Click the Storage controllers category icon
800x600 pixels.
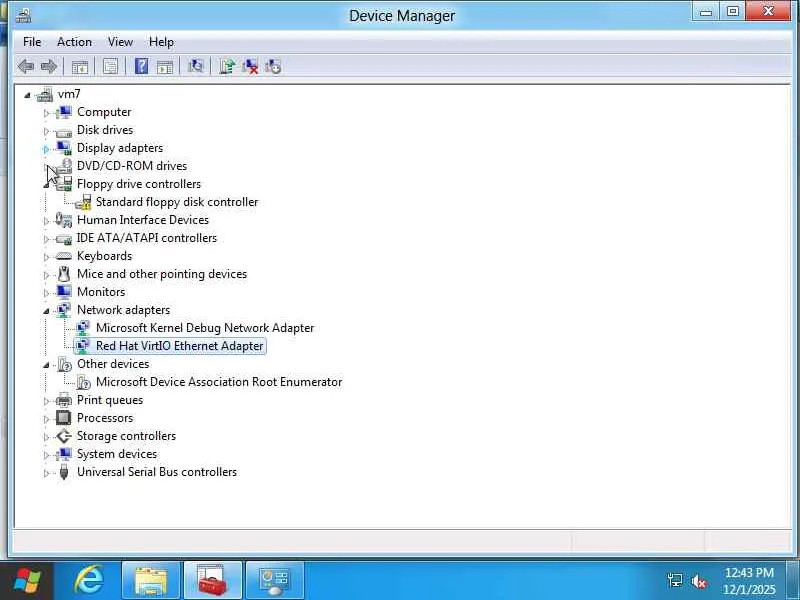64,436
